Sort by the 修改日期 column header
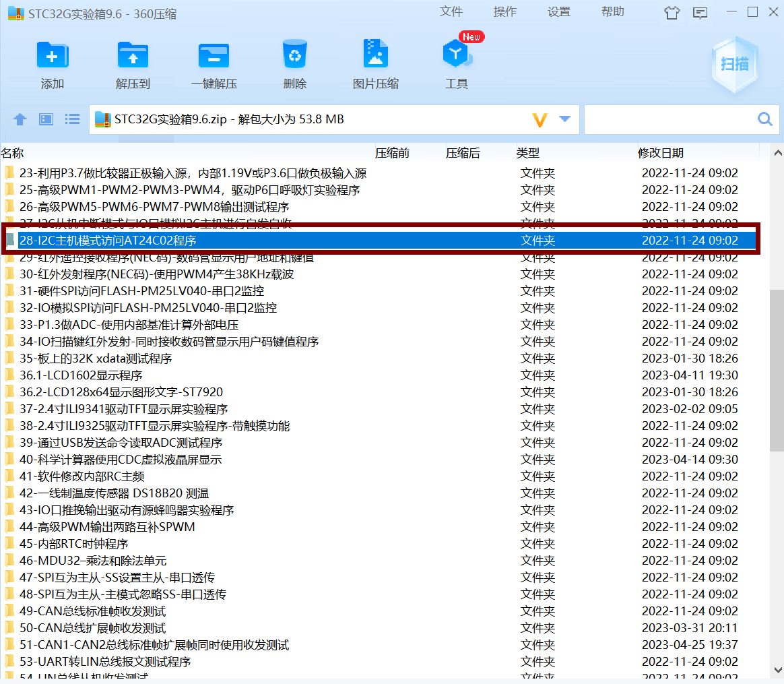Viewport: 784px width, 684px height. pos(661,152)
